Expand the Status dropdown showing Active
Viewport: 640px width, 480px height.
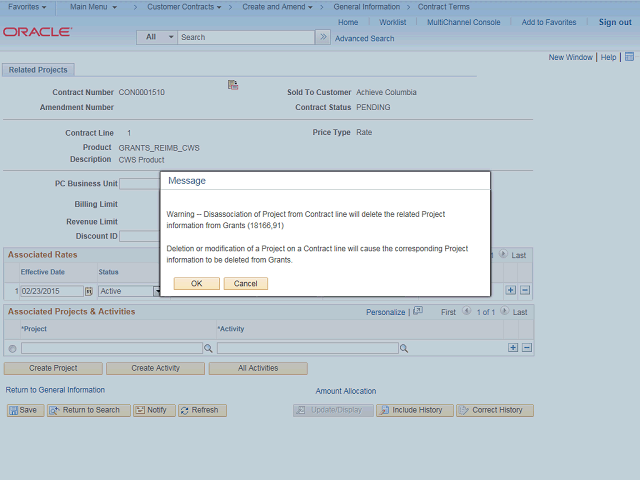point(129,291)
